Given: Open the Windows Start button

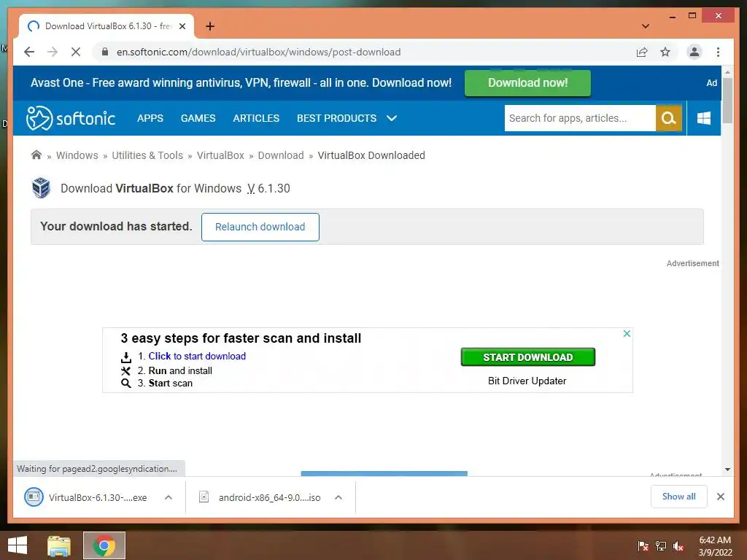Looking at the screenshot, I should pos(18,545).
